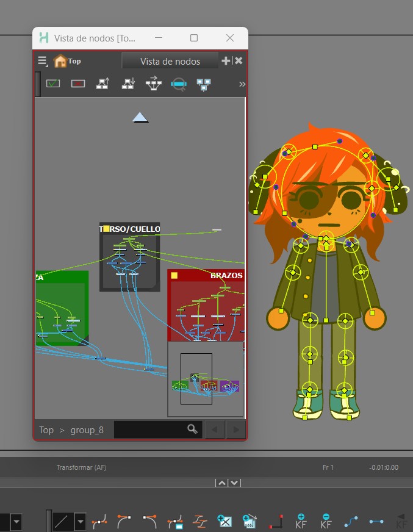Viewport: 413px width, 532px height.
Task: Add keyframe with plus KF icon
Action: [301, 522]
